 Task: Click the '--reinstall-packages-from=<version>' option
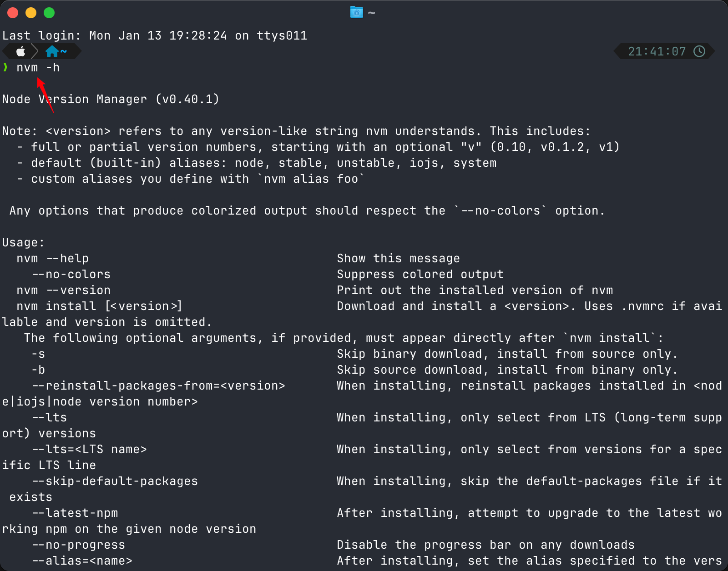158,386
